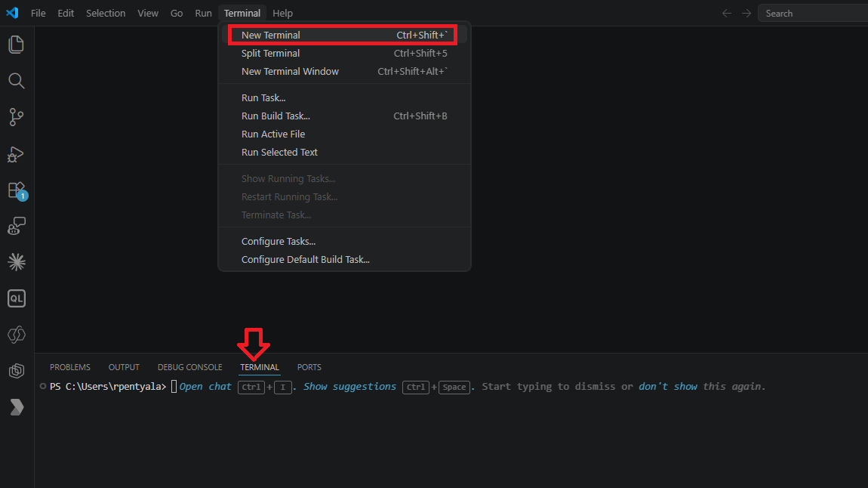Click the terminal command status circle
The width and height of the screenshot is (868, 488).
(x=42, y=386)
